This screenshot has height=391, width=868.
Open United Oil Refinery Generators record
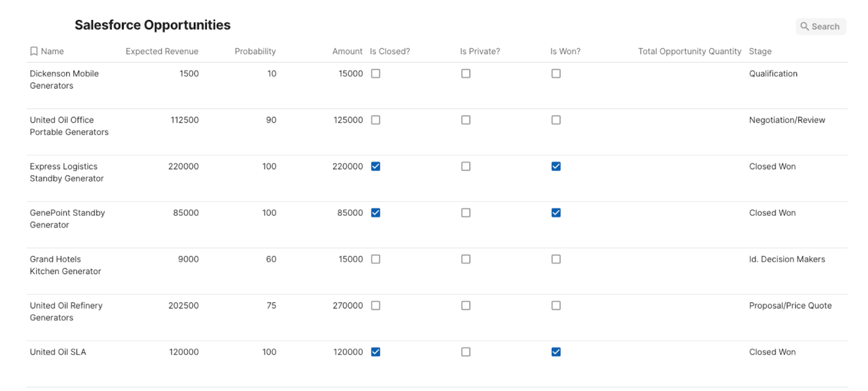pyautogui.click(x=66, y=312)
